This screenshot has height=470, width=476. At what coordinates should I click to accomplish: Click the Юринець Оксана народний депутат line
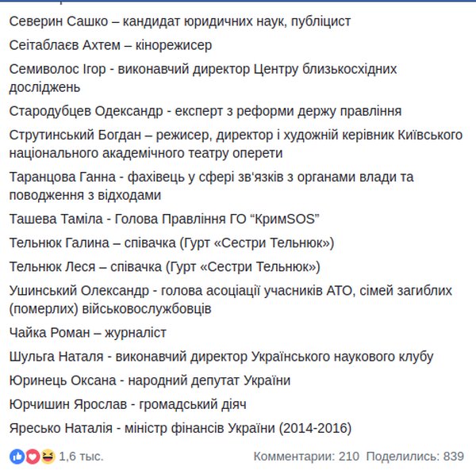pyautogui.click(x=150, y=380)
